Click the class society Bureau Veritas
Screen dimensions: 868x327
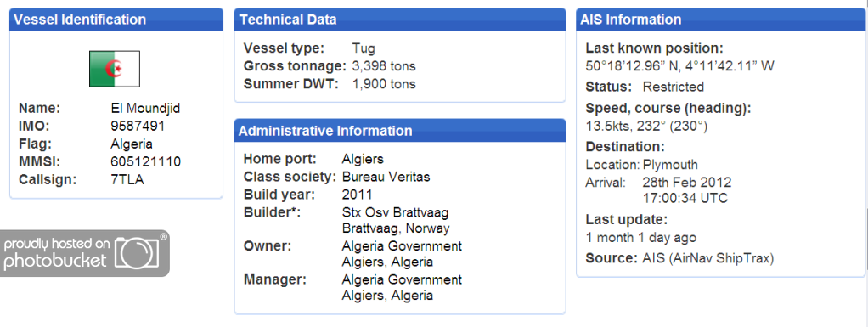386,177
